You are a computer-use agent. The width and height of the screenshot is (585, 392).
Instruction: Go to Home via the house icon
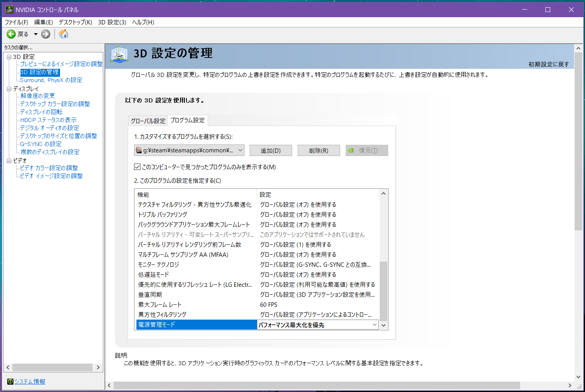[64, 34]
